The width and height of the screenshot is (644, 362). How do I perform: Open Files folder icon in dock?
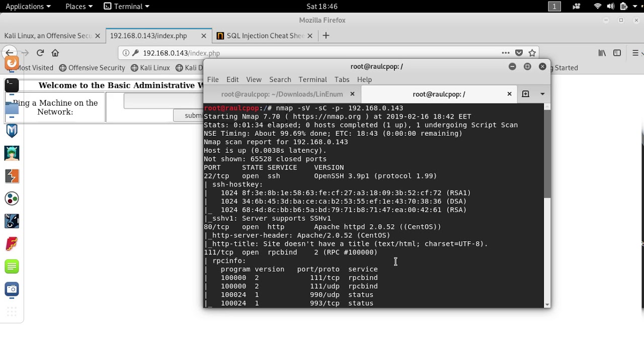point(12,108)
